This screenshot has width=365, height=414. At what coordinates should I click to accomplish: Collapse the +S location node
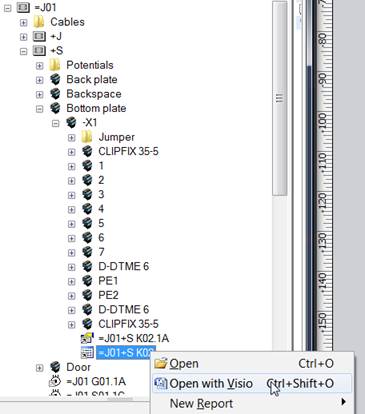(23, 51)
